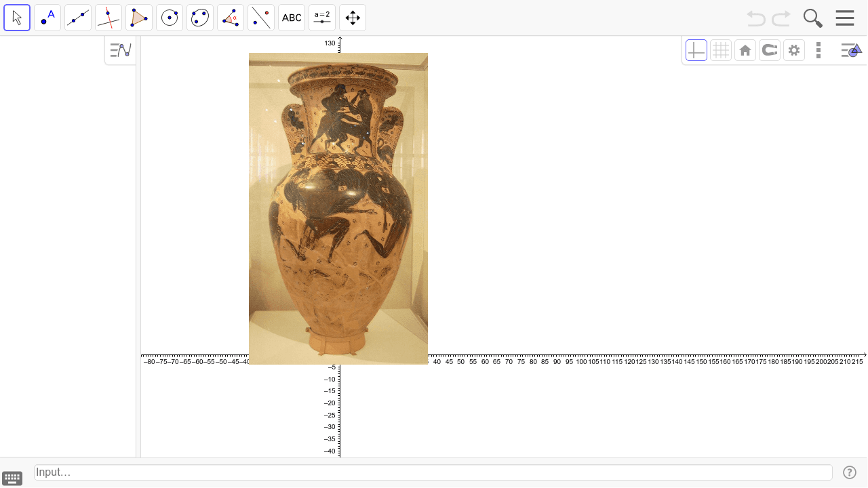
Task: Open the virtual keyboard
Action: 12,479
